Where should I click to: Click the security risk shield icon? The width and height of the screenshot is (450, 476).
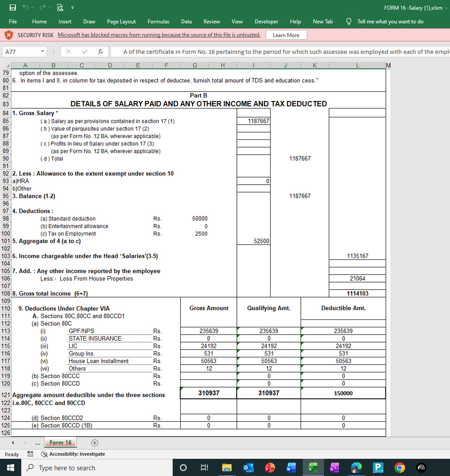click(9, 35)
